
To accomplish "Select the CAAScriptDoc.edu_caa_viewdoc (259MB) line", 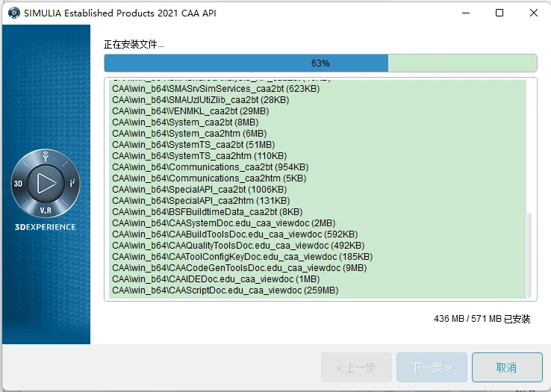I will pos(225,290).
